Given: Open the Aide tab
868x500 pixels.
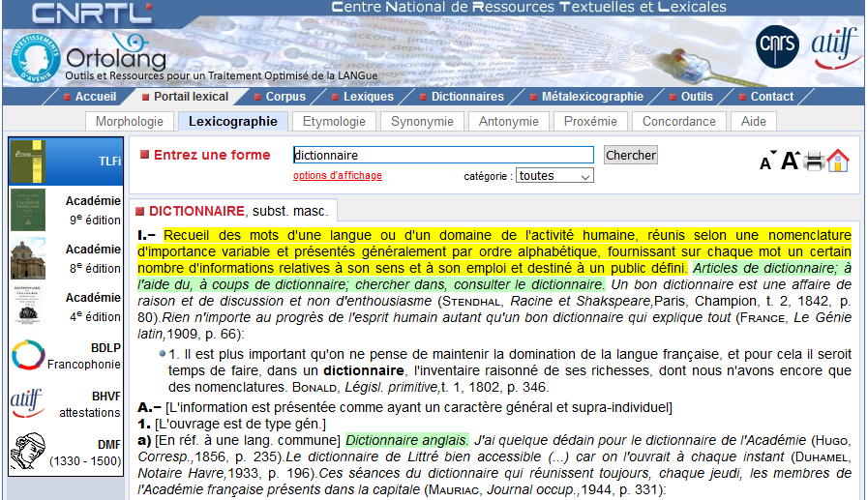Looking at the screenshot, I should (x=754, y=121).
